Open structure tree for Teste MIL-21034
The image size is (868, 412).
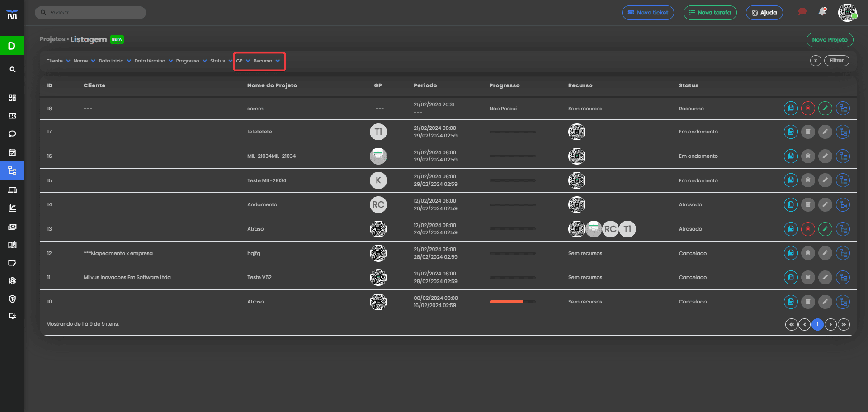843,180
